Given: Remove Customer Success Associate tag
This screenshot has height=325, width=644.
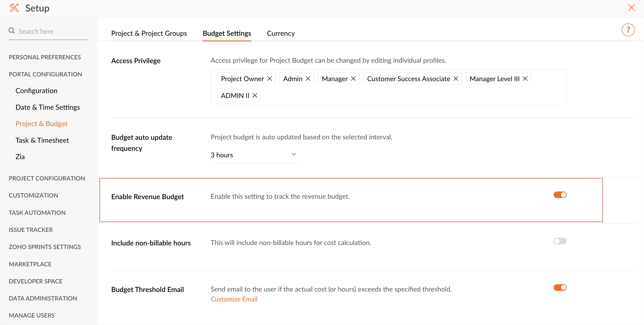Looking at the screenshot, I should [x=455, y=79].
